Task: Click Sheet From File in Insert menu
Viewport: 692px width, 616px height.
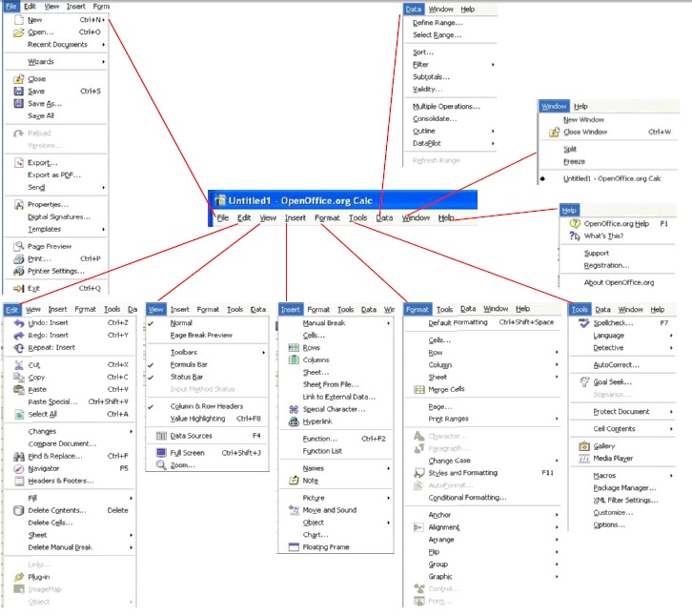Action: [x=331, y=384]
